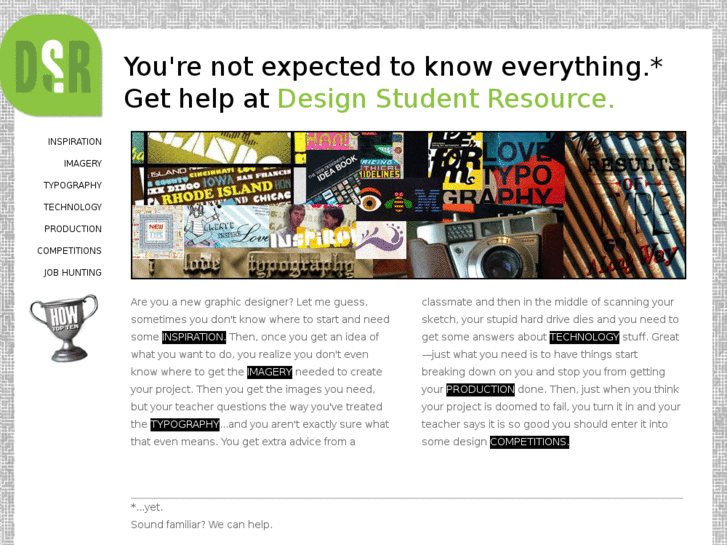Screen dimensions: 727x545
Task: Choose Competitions in the sidebar menu
Action: tap(69, 251)
